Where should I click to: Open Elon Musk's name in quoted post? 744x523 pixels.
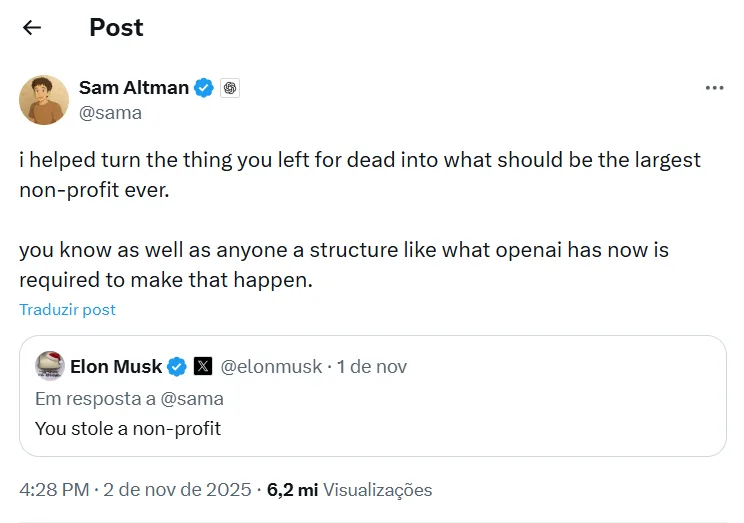[116, 367]
